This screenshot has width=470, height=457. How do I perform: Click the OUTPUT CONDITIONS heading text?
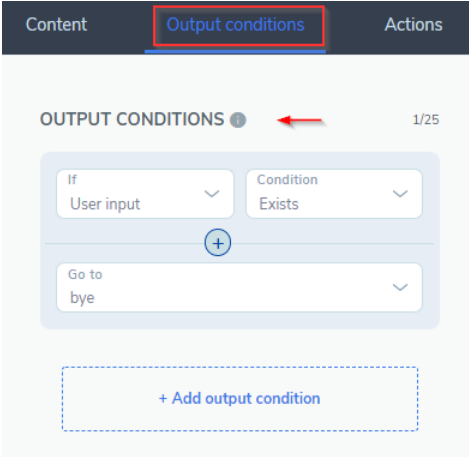tap(132, 119)
